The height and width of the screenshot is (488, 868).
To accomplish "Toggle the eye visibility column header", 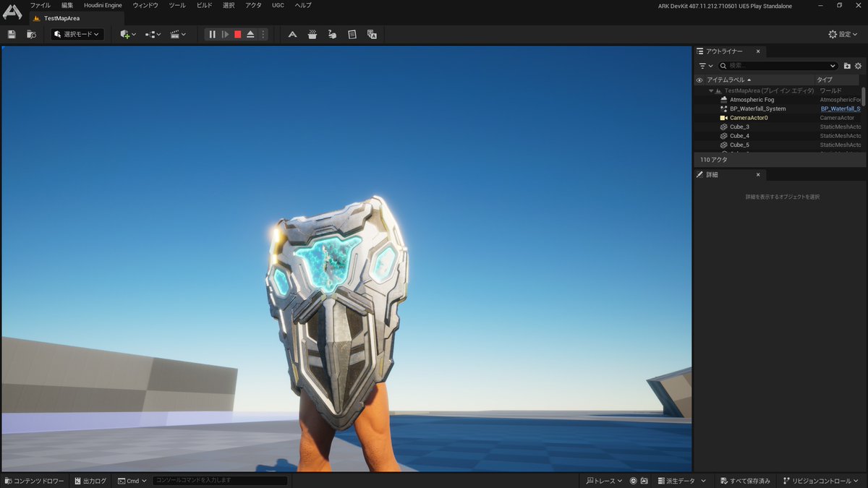I will (x=699, y=80).
